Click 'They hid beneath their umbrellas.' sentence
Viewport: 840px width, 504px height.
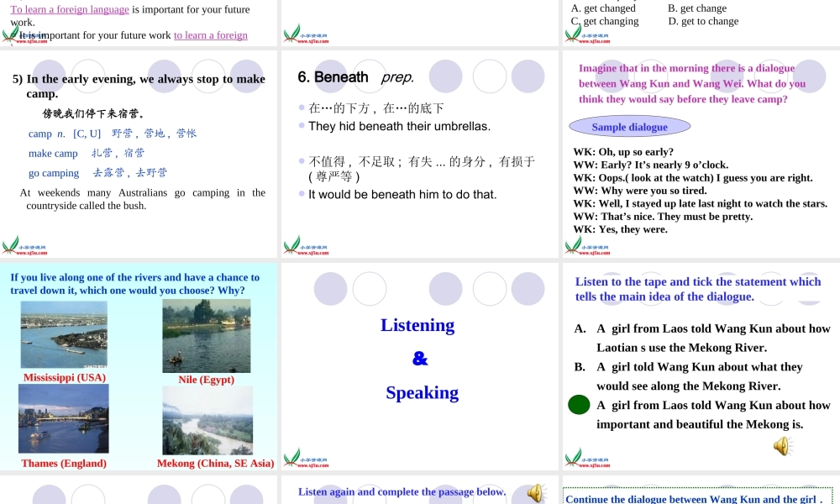pyautogui.click(x=399, y=126)
